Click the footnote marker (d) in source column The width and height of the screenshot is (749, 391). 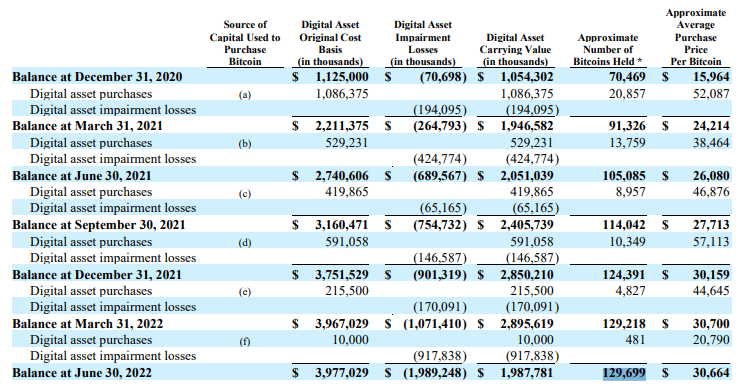(x=245, y=243)
